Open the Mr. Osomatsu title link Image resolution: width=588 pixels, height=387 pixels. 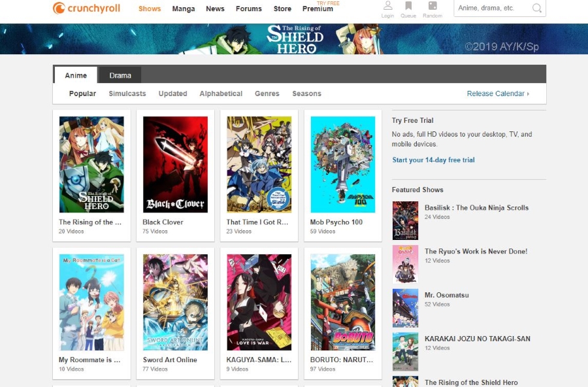pos(447,295)
